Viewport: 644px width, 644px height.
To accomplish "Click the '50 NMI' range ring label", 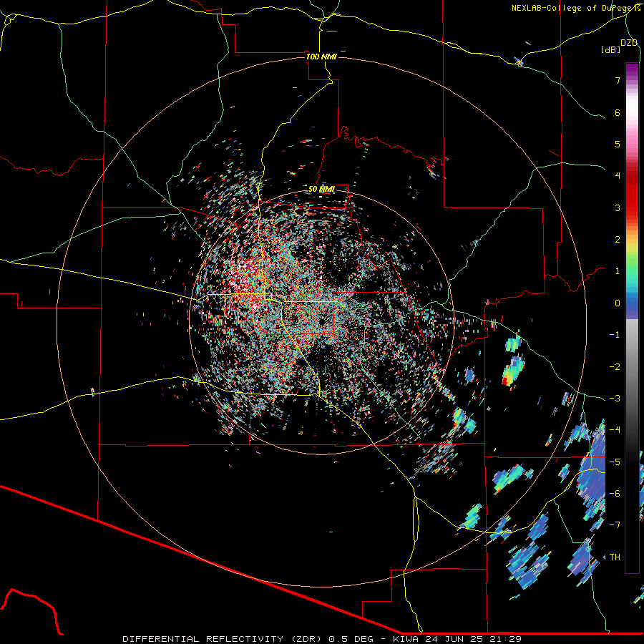I will coord(321,189).
